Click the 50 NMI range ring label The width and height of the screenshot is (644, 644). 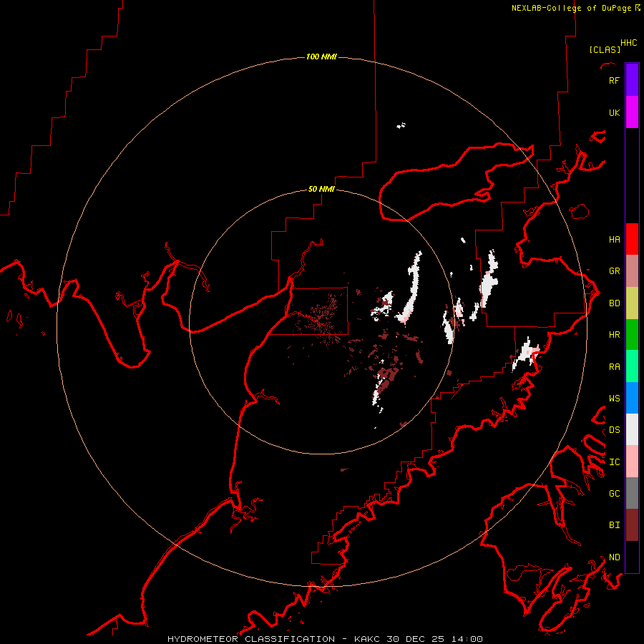pyautogui.click(x=321, y=189)
